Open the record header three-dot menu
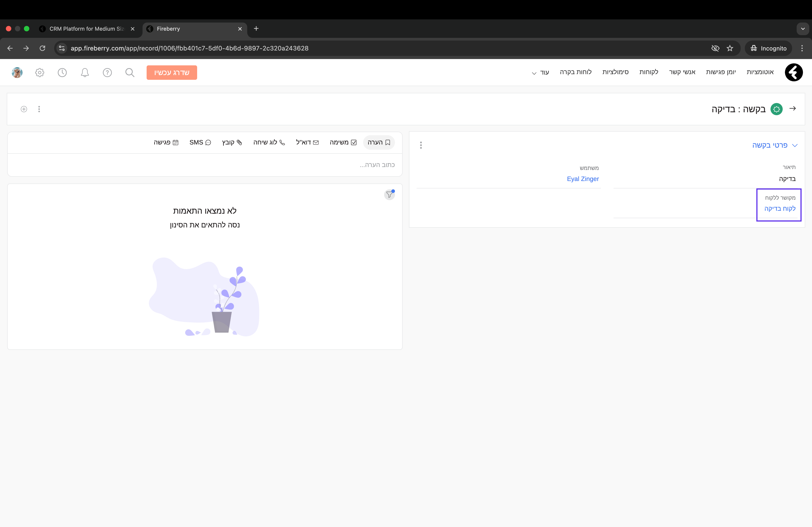This screenshot has height=527, width=812. pyautogui.click(x=39, y=109)
